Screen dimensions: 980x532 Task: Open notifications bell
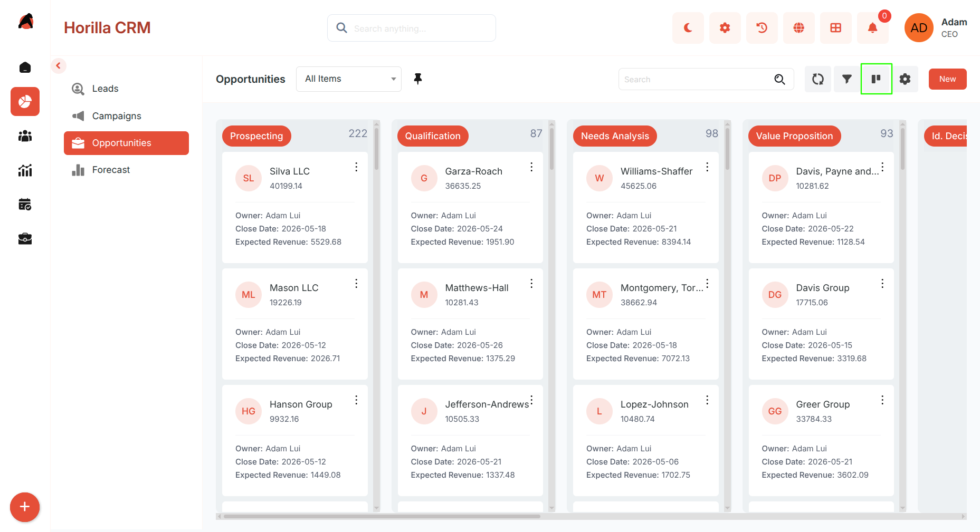point(872,28)
